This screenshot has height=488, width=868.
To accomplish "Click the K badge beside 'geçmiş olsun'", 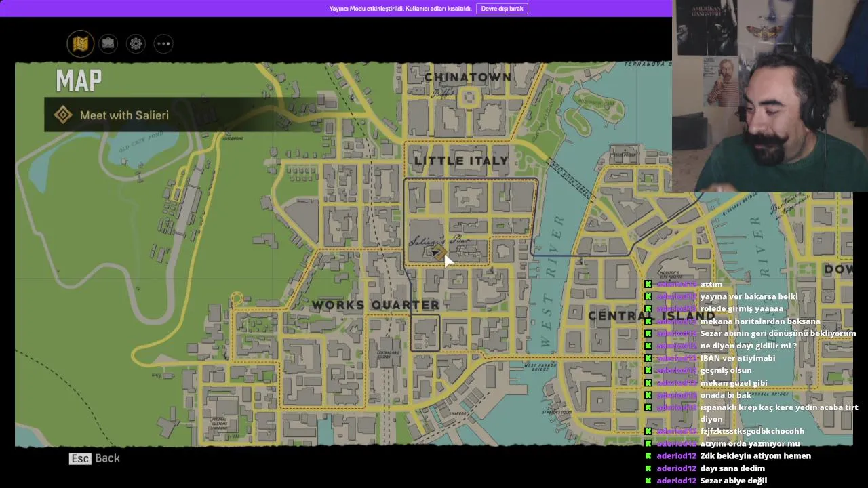I will (648, 370).
